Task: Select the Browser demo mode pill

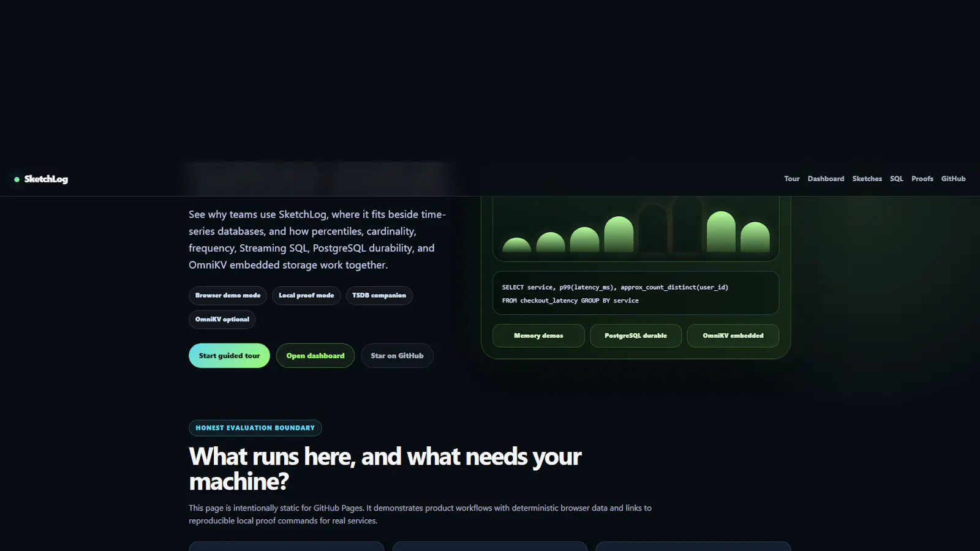Action: pyautogui.click(x=228, y=295)
